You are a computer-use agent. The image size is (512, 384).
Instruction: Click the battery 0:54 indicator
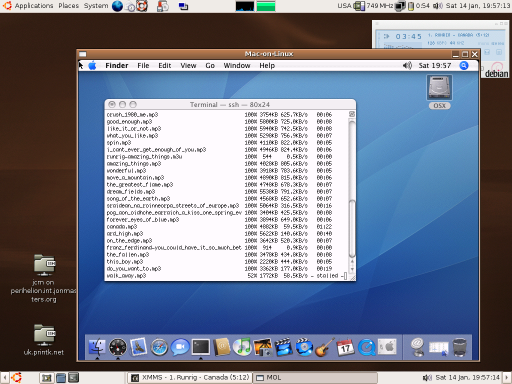[419, 6]
